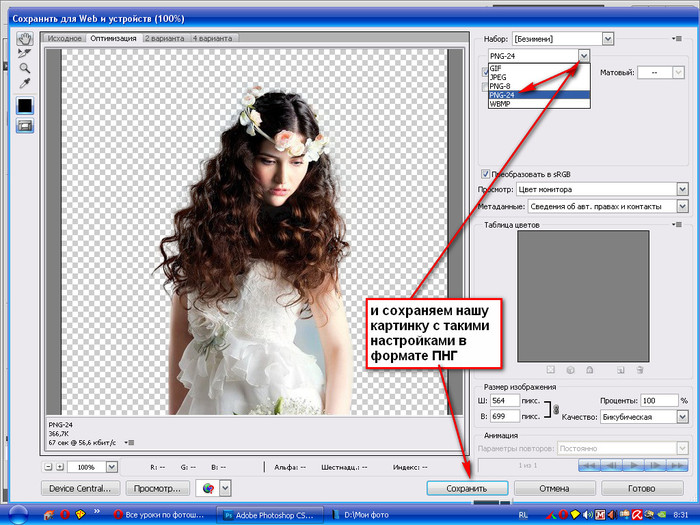Open Все уроки по фотош... taskbar item
This screenshot has height=525, width=700.
point(158,515)
